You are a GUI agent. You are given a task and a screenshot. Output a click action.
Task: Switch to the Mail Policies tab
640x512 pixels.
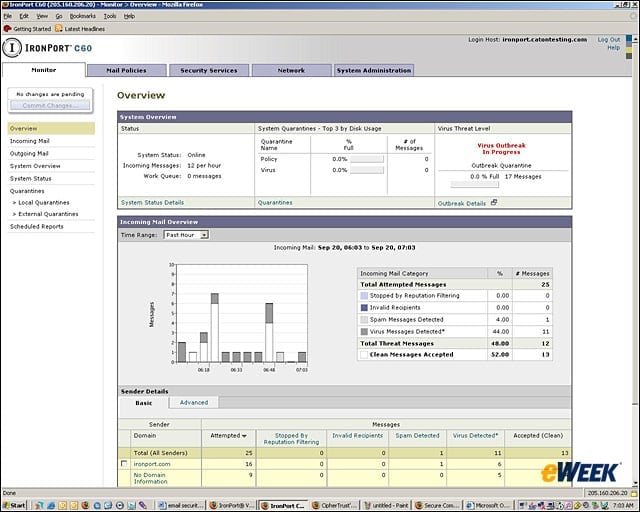(127, 70)
